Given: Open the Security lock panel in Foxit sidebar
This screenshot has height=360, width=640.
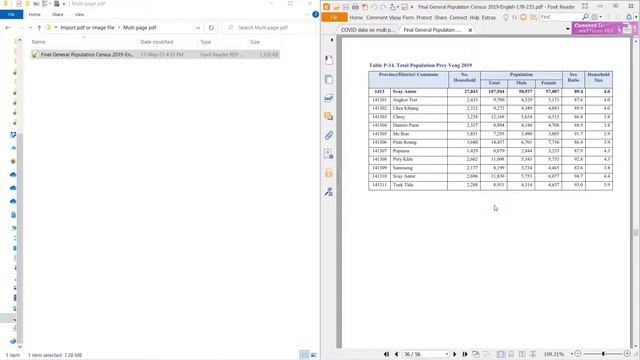Looking at the screenshot, I should point(329,173).
